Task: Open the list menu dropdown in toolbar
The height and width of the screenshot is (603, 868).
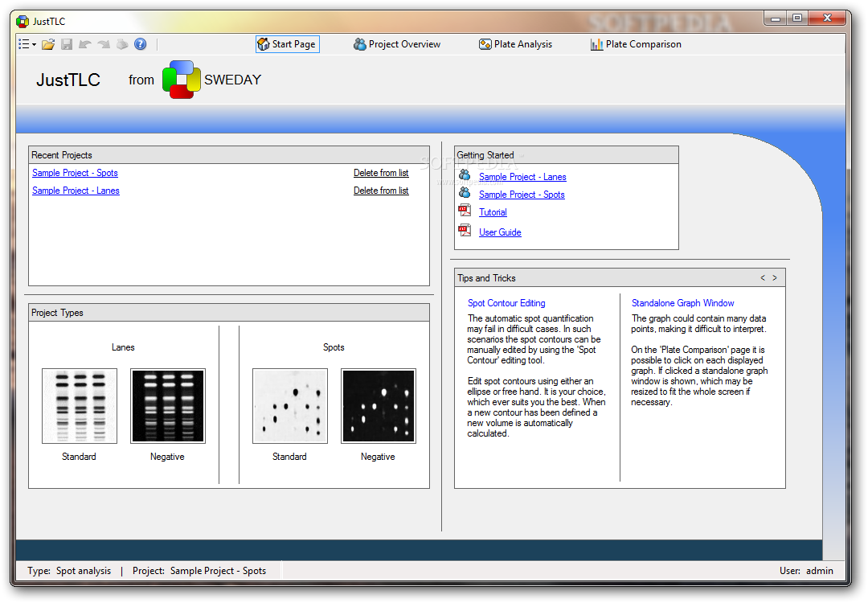Action: (x=27, y=44)
